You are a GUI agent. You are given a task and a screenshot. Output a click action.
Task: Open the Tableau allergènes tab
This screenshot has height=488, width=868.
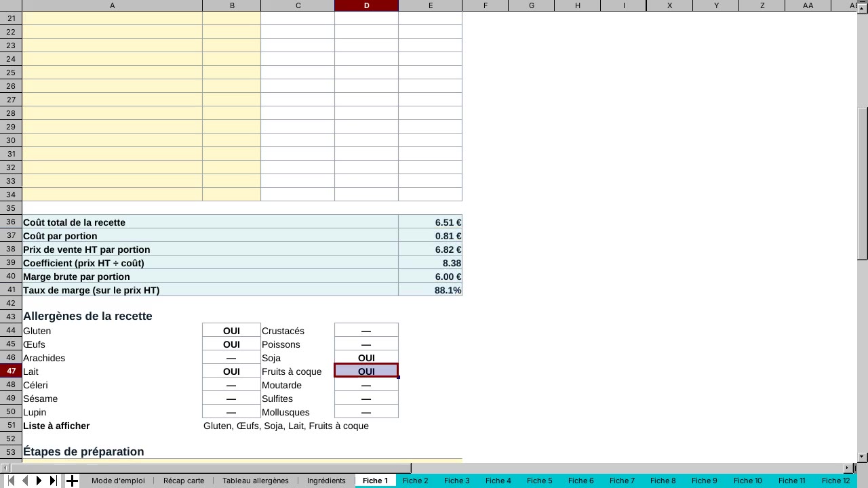(256, 481)
